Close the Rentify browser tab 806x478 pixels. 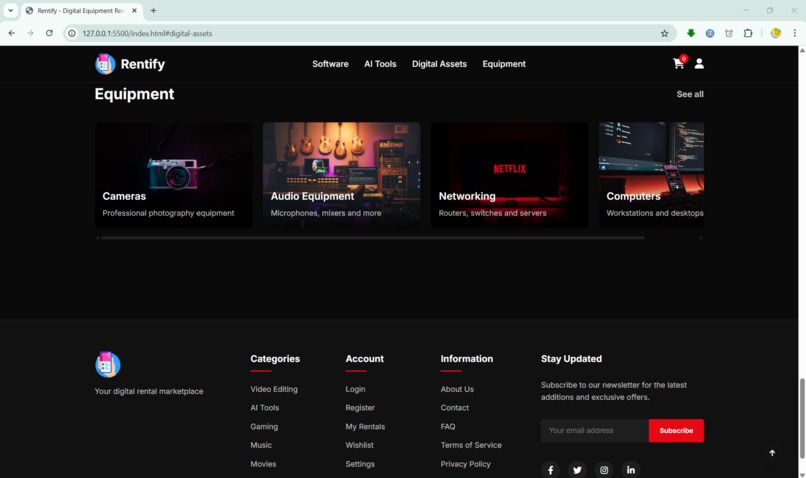[x=135, y=10]
